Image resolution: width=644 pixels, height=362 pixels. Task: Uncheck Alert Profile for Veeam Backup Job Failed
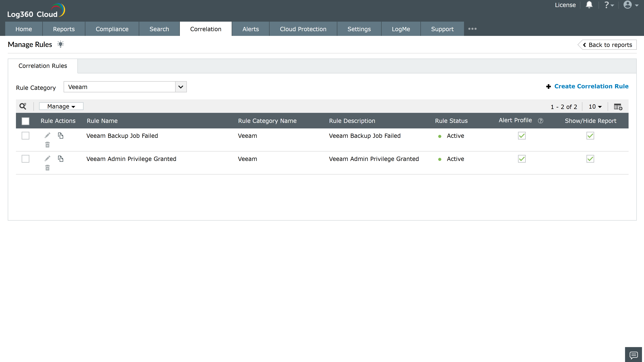pyautogui.click(x=522, y=135)
